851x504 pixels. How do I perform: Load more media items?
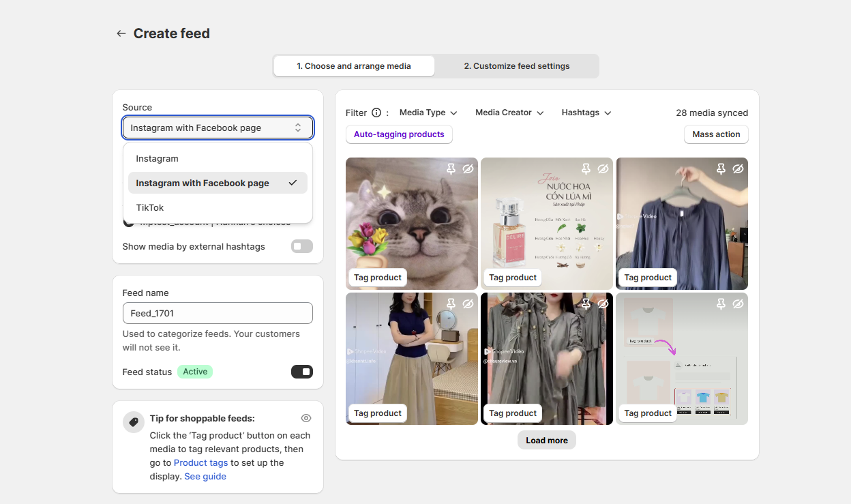[x=546, y=441]
